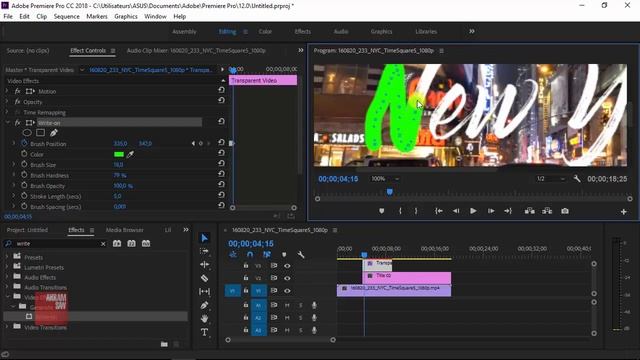The image size is (640, 360).
Task: Select the Razor tool
Action: click(204, 278)
